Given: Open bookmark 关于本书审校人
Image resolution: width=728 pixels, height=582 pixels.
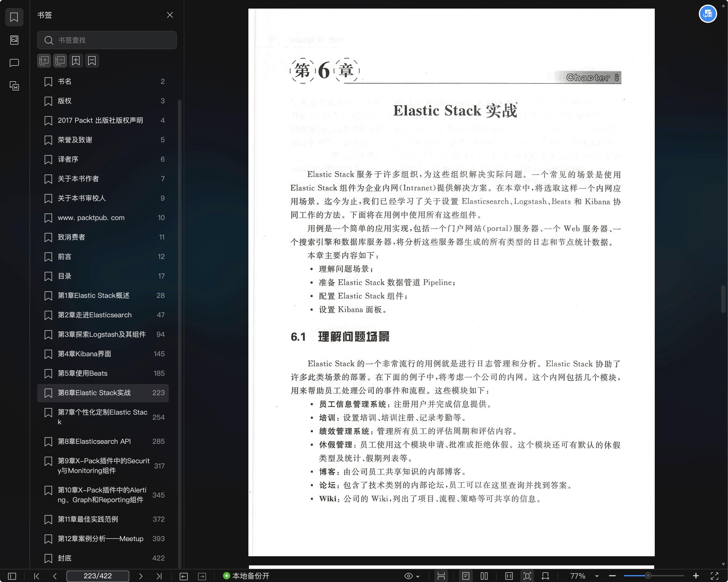Looking at the screenshot, I should (x=103, y=198).
